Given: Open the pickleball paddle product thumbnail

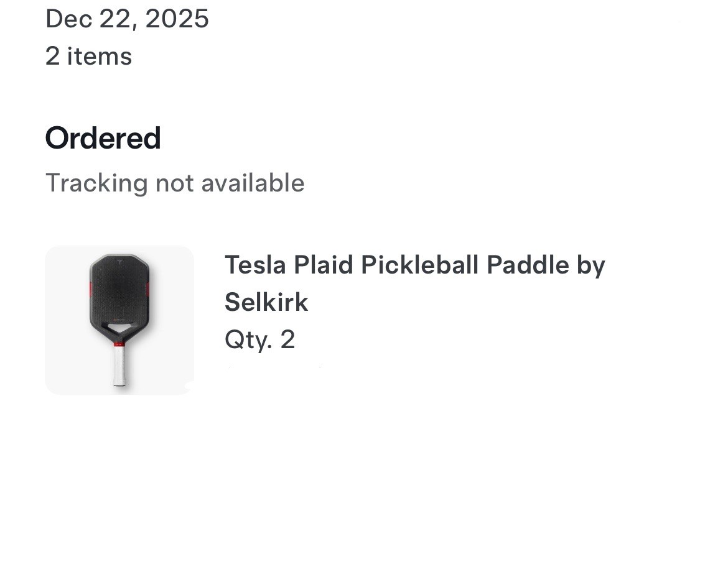Looking at the screenshot, I should point(119,320).
